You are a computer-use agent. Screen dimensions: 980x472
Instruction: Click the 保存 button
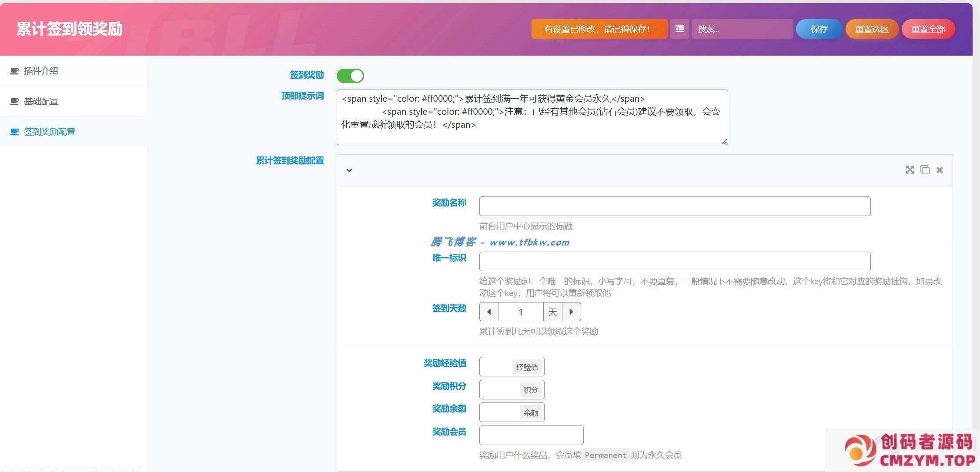[819, 29]
